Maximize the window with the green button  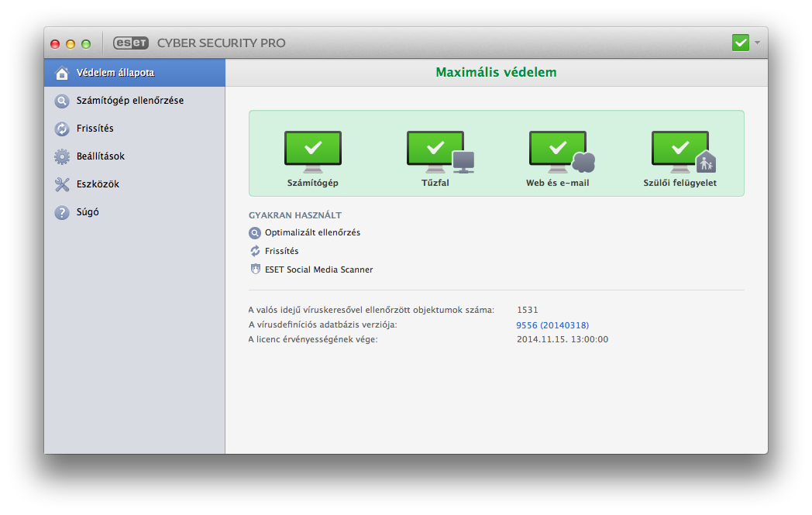tap(86, 44)
